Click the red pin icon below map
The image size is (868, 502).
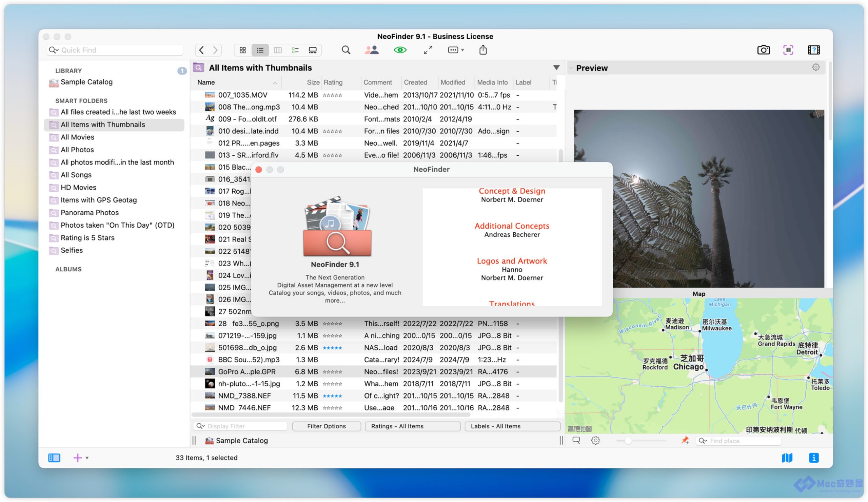685,440
